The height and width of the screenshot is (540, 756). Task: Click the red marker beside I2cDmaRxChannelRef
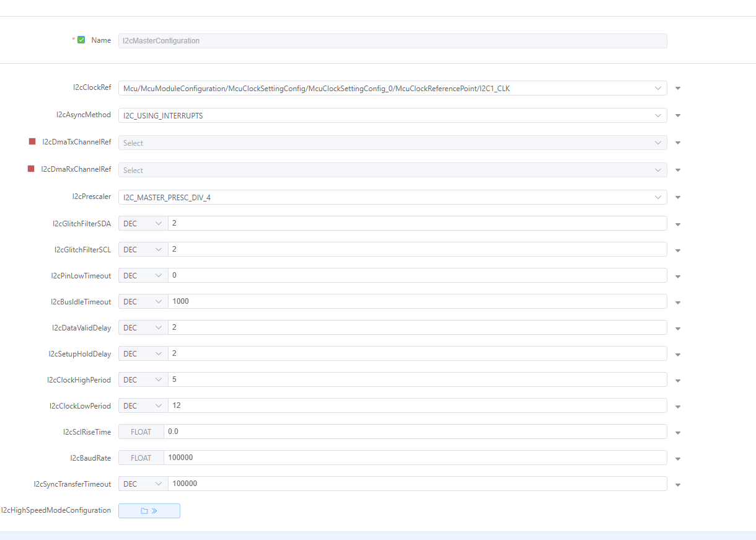click(x=31, y=169)
